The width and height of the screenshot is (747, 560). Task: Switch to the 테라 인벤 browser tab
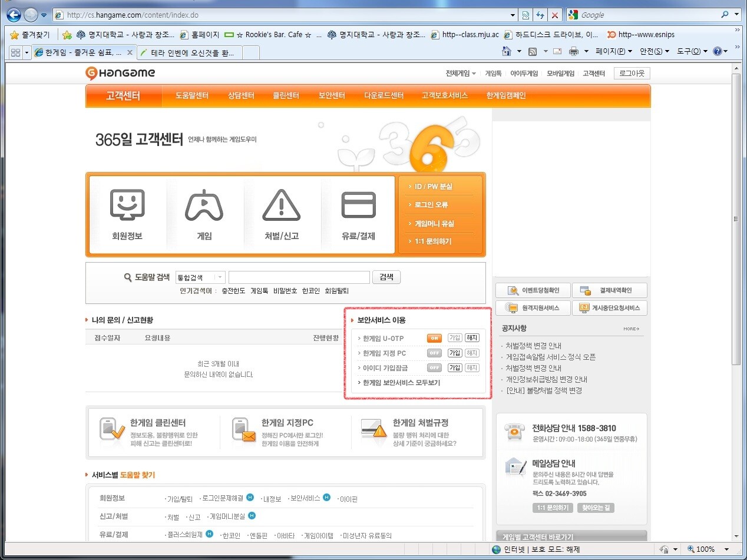click(190, 52)
